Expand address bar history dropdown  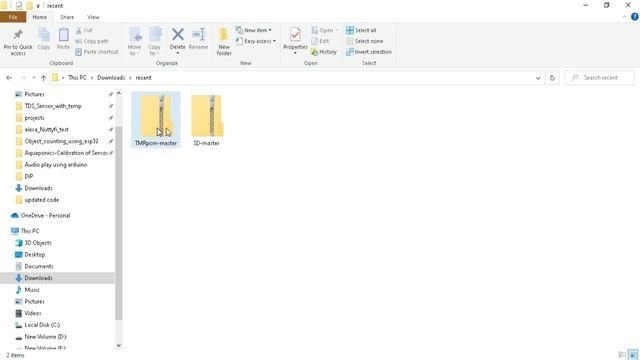pos(538,78)
